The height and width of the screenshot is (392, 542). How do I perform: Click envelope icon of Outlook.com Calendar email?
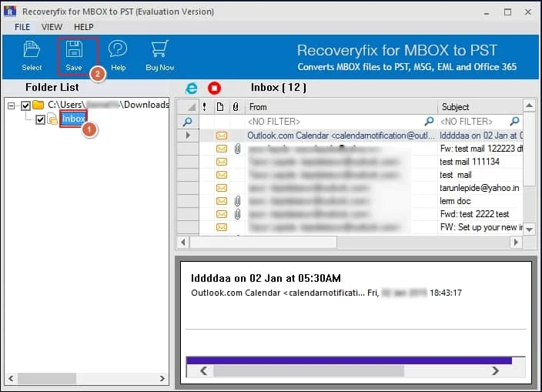(x=222, y=136)
